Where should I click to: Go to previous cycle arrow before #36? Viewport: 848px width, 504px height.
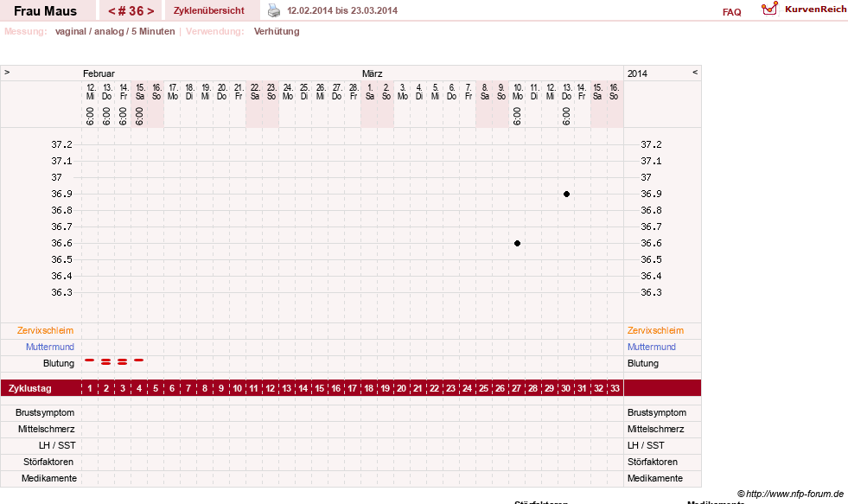[x=112, y=11]
